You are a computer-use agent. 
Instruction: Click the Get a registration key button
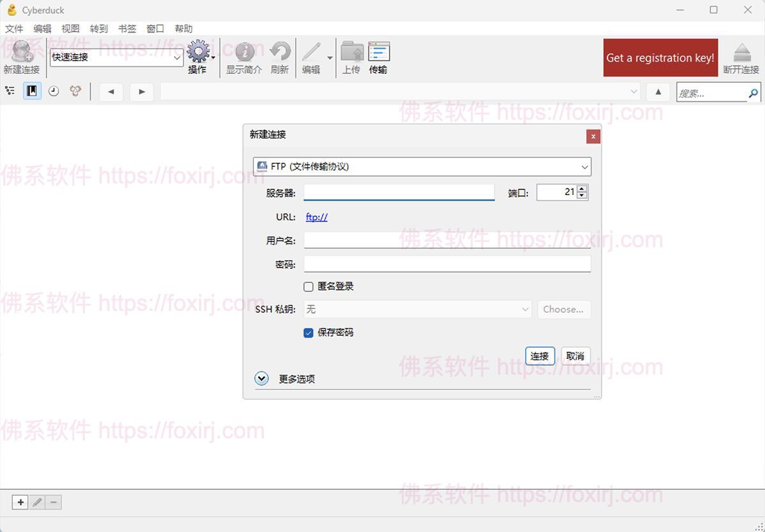click(660, 57)
